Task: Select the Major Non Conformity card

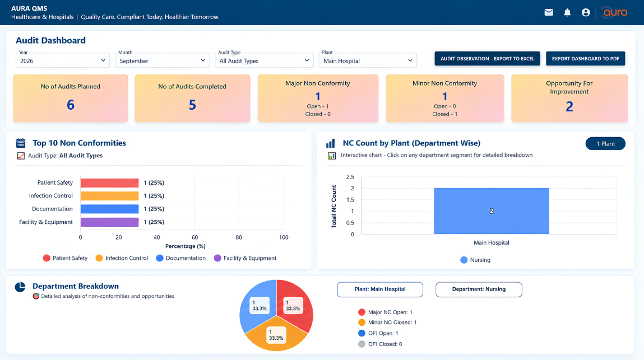Action: pyautogui.click(x=318, y=98)
